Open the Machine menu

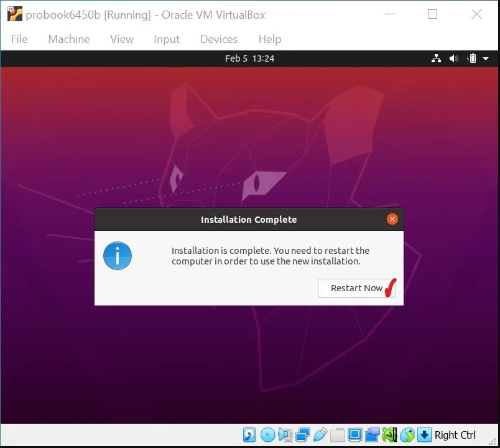[x=68, y=39]
